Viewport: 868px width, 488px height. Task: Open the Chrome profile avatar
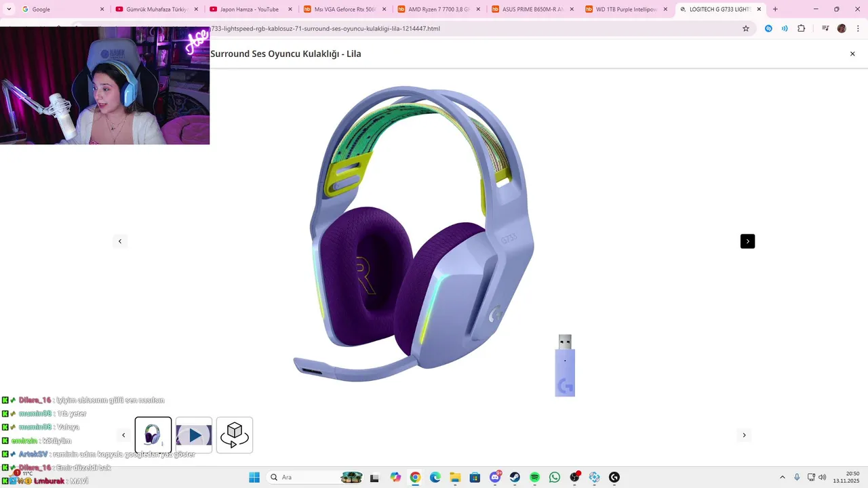tap(842, 28)
